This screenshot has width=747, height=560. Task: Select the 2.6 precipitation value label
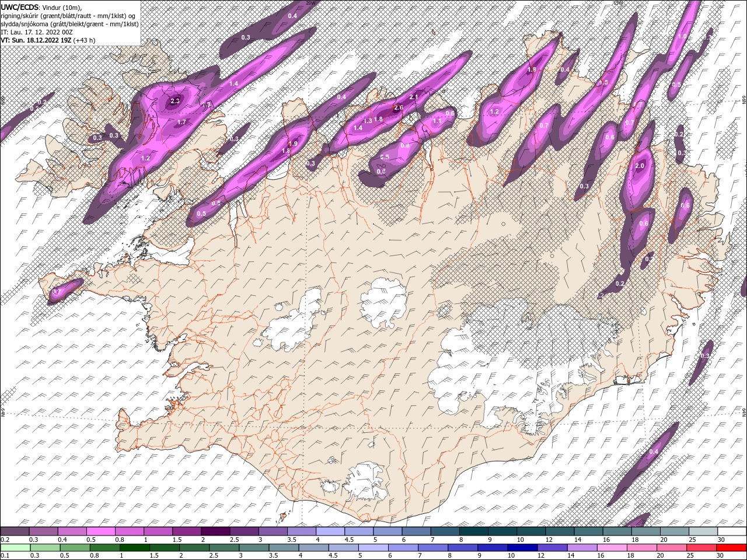[x=399, y=108]
